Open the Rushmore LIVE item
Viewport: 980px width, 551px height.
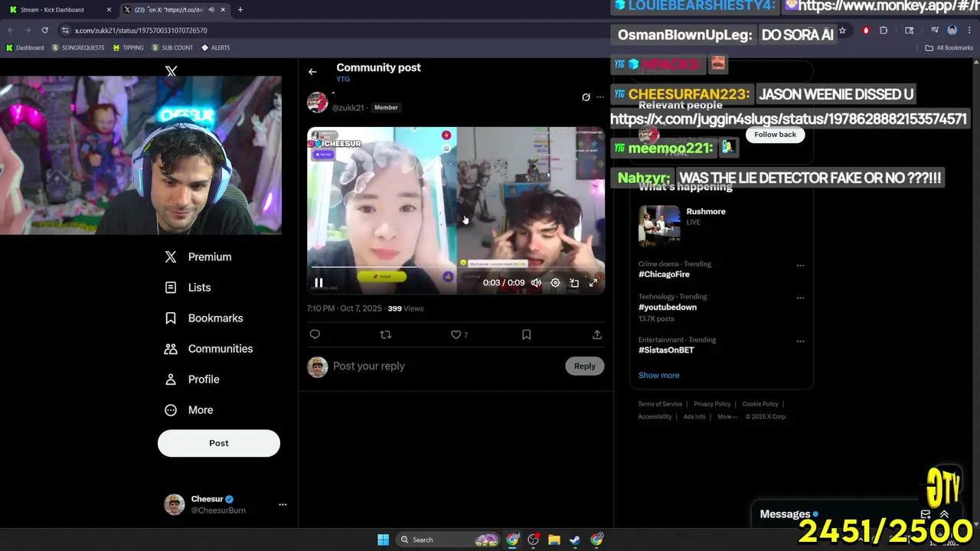[x=721, y=226]
